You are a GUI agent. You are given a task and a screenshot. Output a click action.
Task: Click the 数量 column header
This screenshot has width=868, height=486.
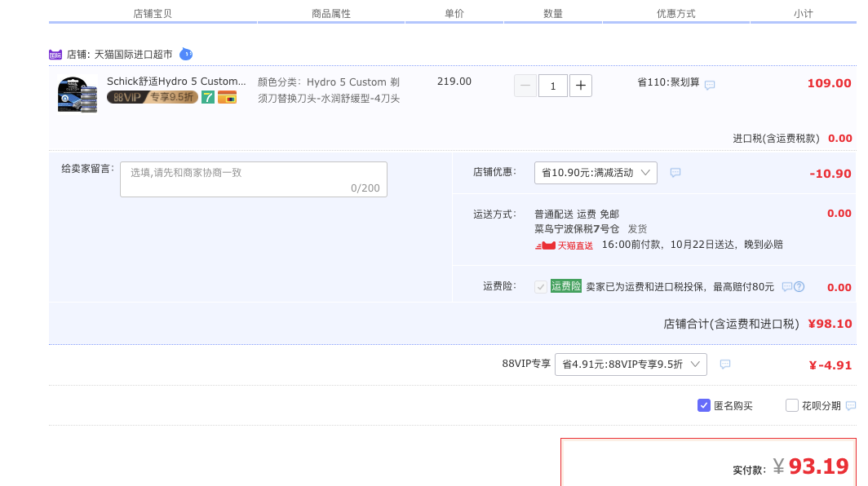(x=553, y=13)
